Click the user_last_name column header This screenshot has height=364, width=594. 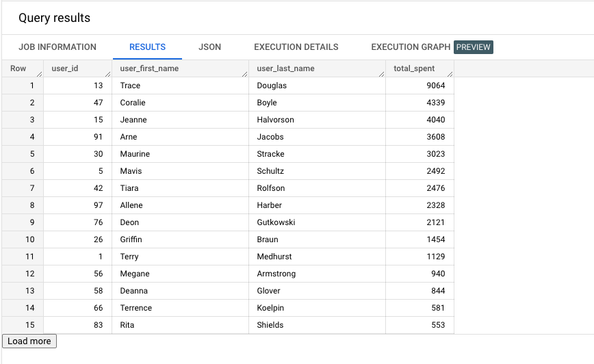[285, 68]
